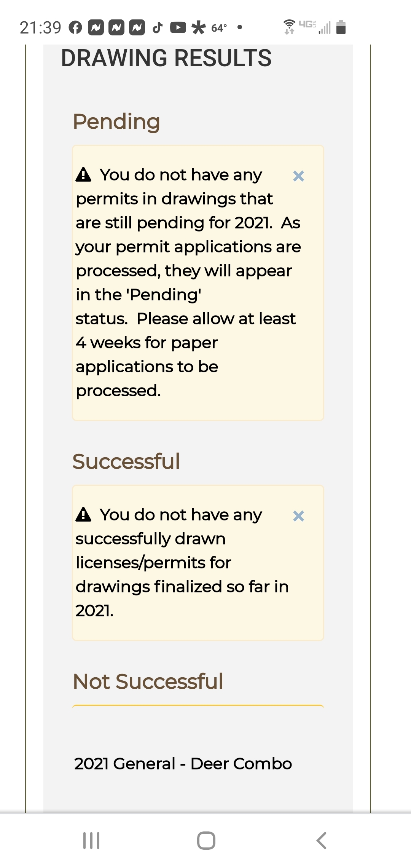Go back using the navigation arrow

pos(322,840)
